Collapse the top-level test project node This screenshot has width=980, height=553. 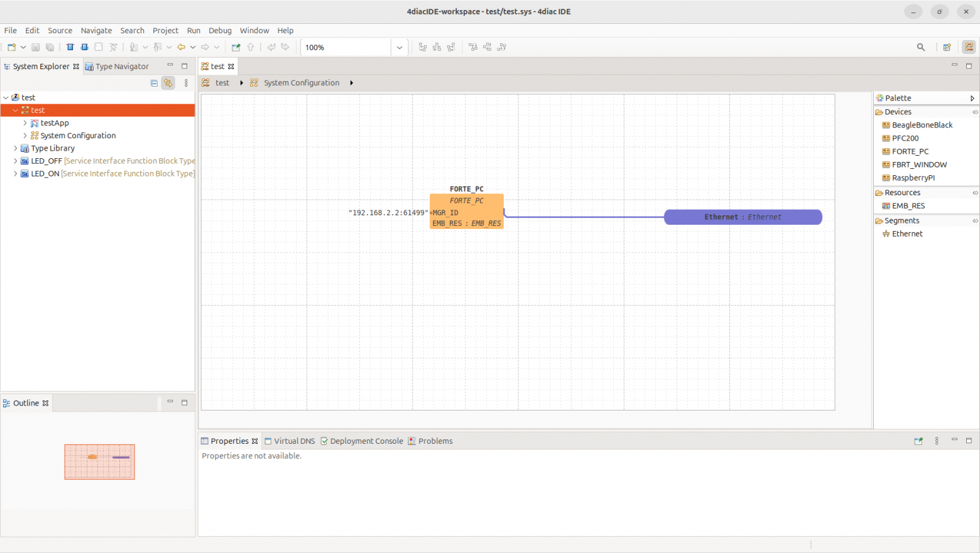coord(6,97)
